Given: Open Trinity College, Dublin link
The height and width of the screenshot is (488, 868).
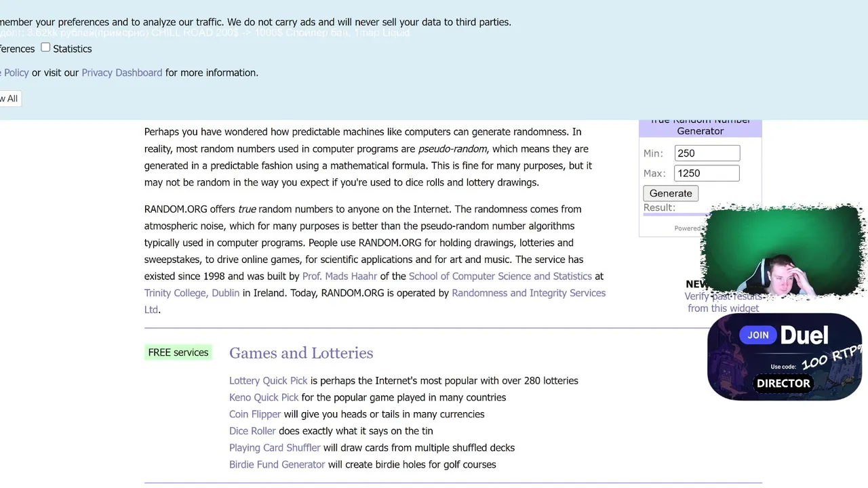Looking at the screenshot, I should (x=192, y=293).
